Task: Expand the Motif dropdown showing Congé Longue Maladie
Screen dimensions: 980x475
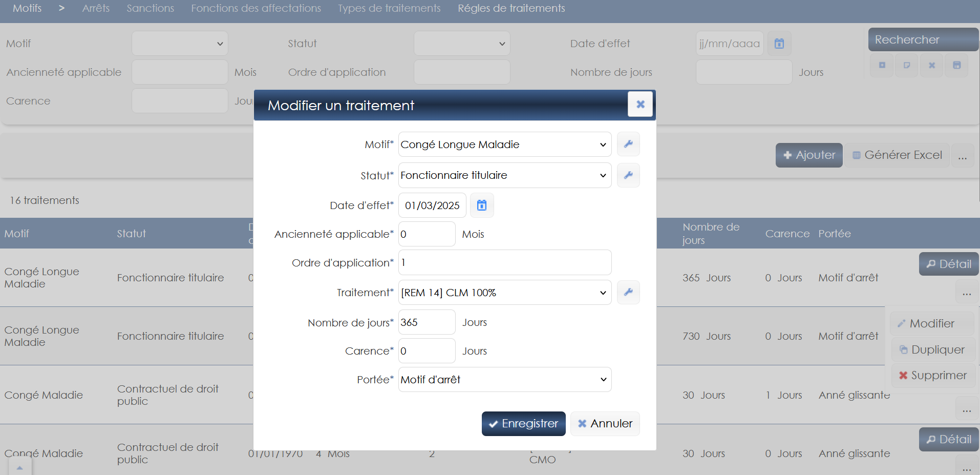Action: click(504, 144)
